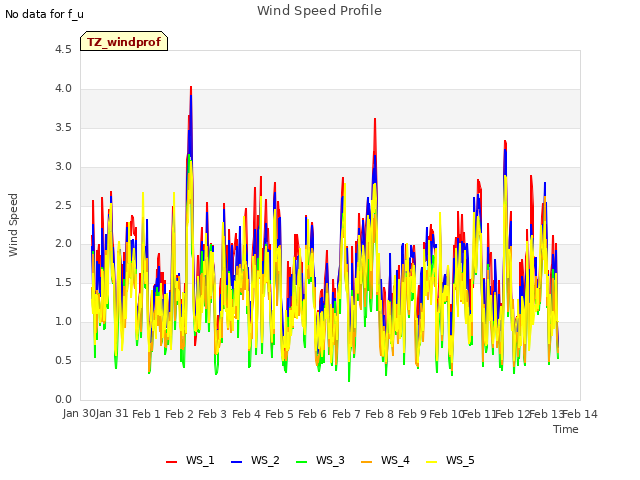This screenshot has width=640, height=480.
Task: Click the Feb 9 x-axis tick label
Action: (412, 414)
